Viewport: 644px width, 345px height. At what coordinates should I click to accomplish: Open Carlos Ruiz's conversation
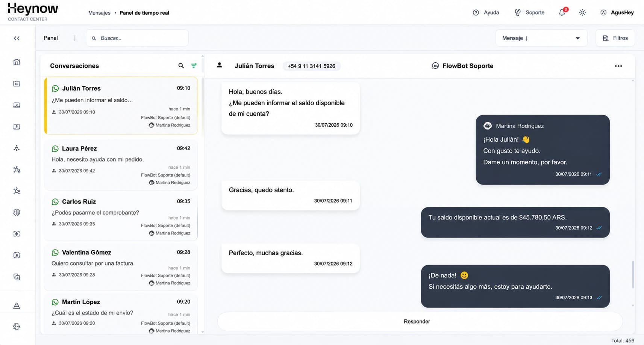click(121, 216)
